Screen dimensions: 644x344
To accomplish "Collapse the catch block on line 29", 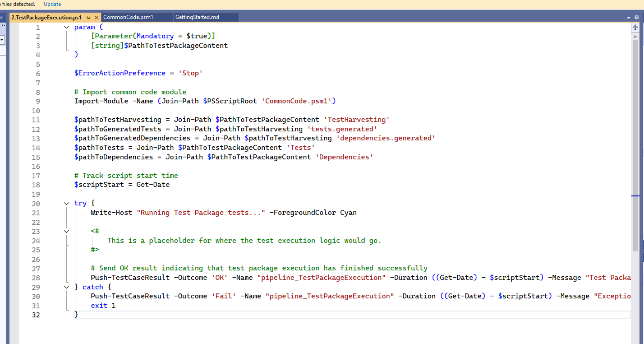I will click(66, 287).
